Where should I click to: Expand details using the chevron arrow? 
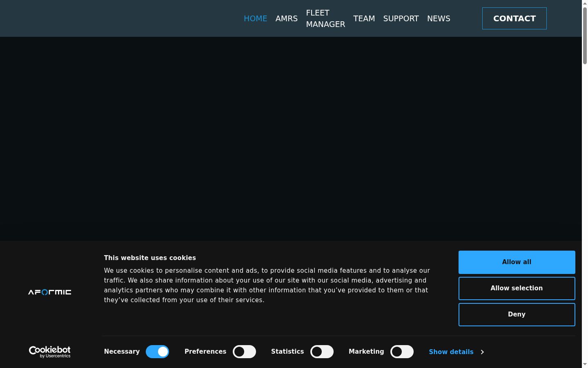pyautogui.click(x=482, y=352)
